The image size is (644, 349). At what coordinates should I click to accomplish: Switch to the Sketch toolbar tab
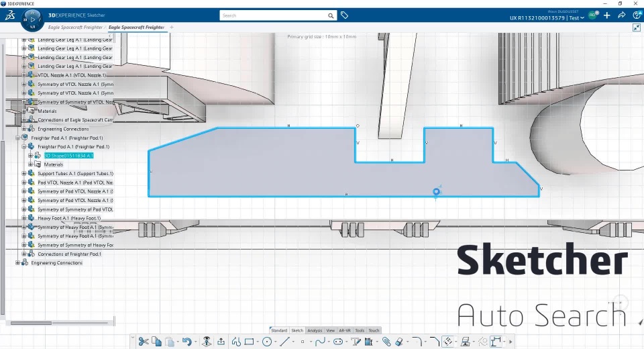tap(297, 330)
